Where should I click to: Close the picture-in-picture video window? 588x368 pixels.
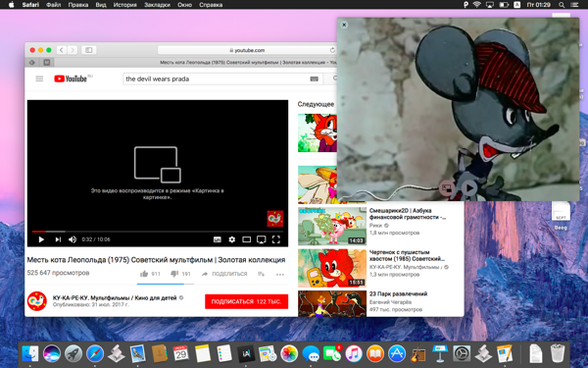click(x=344, y=25)
